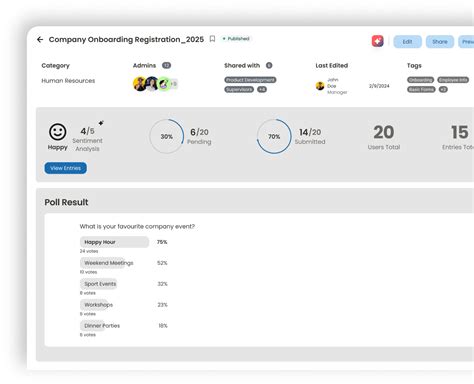
Task: Click the 70% submitted progress ring
Action: (274, 136)
